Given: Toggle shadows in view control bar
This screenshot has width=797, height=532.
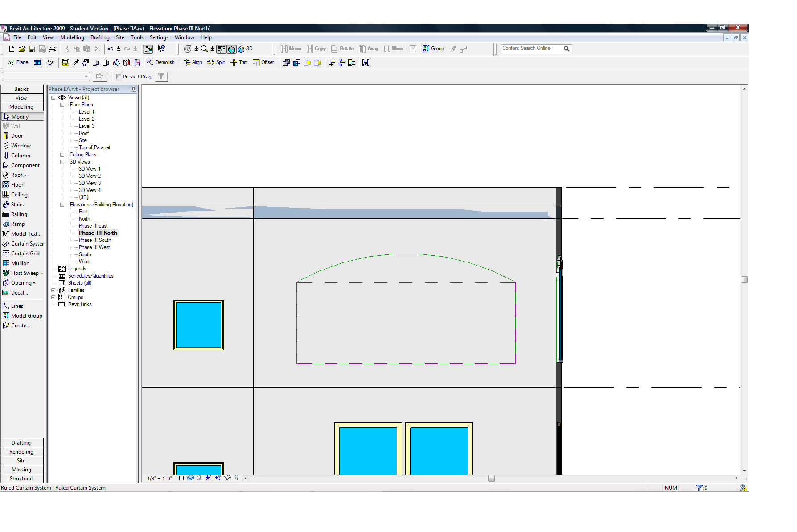Looking at the screenshot, I should pos(199,478).
